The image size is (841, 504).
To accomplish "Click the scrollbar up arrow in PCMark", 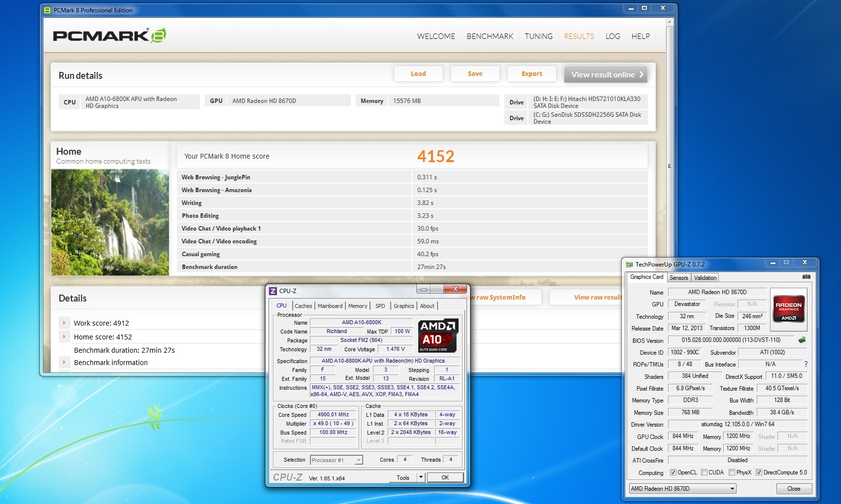I will coord(670,22).
